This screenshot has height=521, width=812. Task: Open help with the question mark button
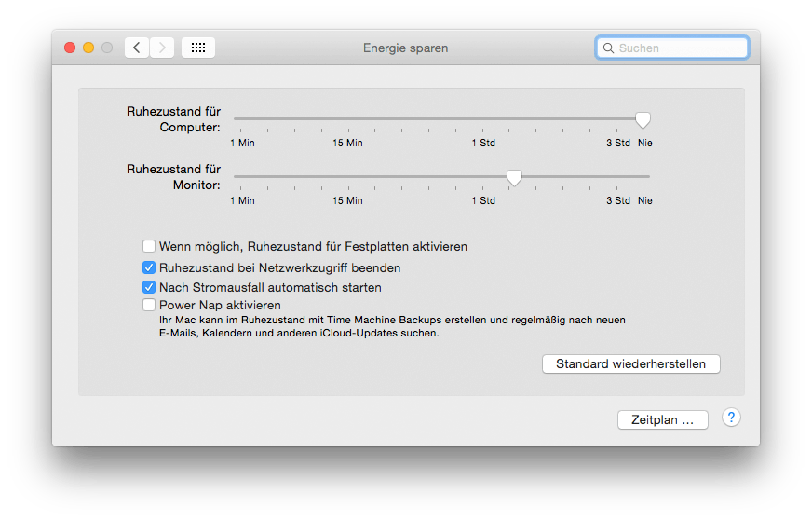click(731, 418)
